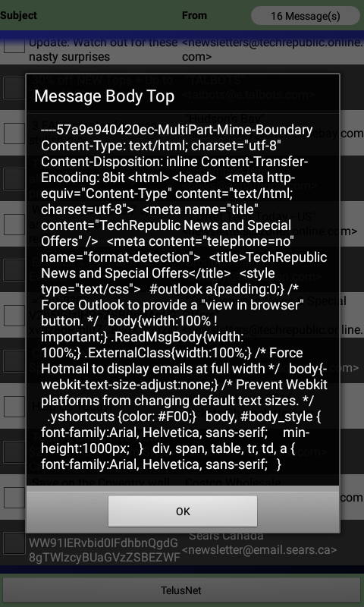Click OK to dismiss message body dialog
Viewport: 364px width, 607px height.
(183, 511)
